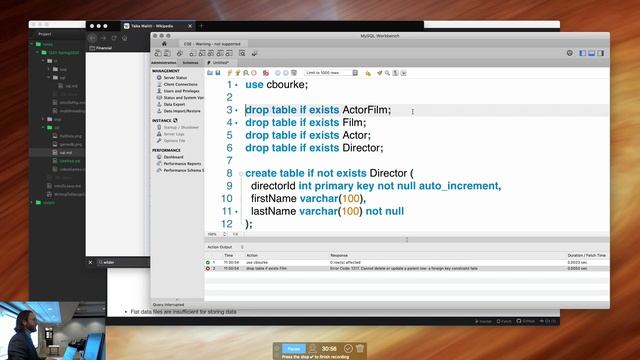Image resolution: width=640 pixels, height=360 pixels.
Task: Toggle continue-on-error execution icon
Action: click(266, 73)
